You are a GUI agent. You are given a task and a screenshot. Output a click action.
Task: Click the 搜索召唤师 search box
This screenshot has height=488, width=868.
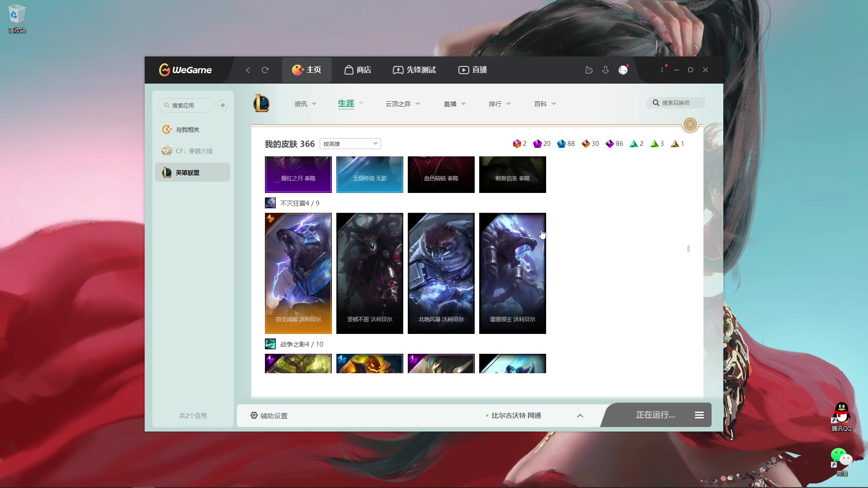click(675, 103)
